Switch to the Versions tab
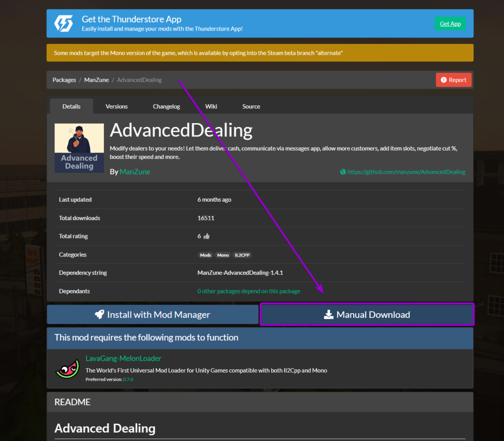 [x=117, y=106]
